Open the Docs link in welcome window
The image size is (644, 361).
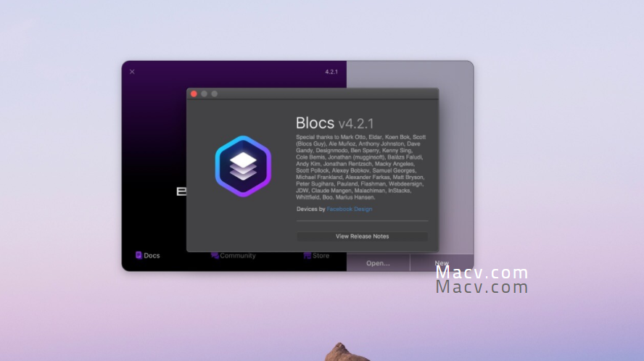[x=147, y=255]
